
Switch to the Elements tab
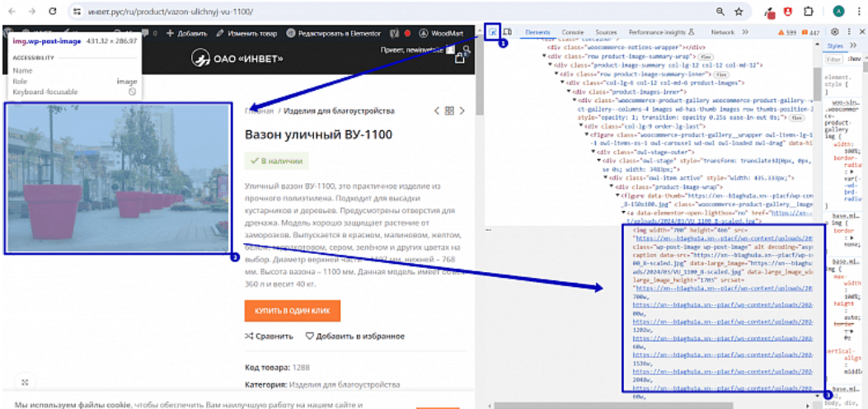point(537,32)
